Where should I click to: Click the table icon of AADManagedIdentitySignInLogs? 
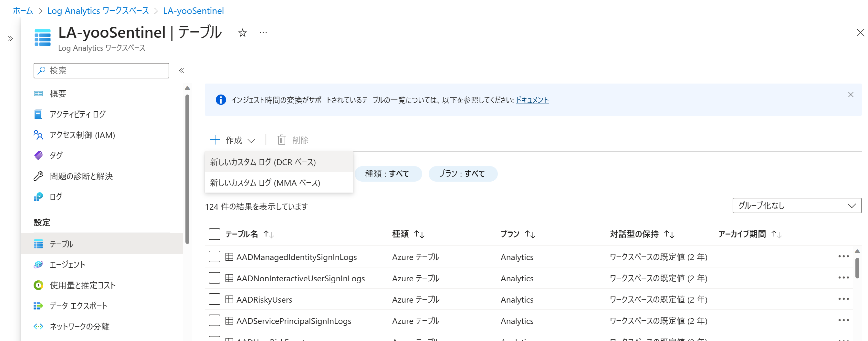coord(229,257)
